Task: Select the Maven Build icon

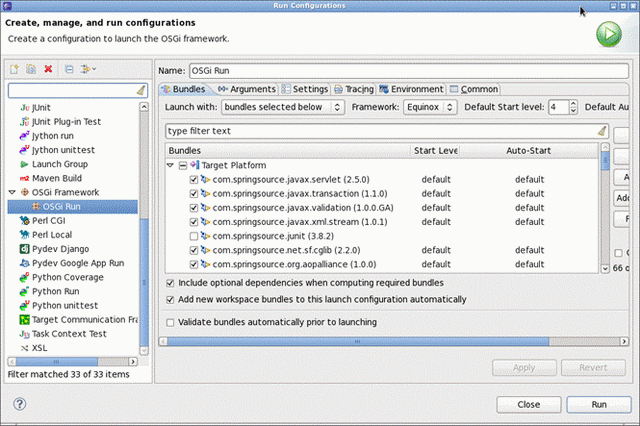Action: (24, 178)
